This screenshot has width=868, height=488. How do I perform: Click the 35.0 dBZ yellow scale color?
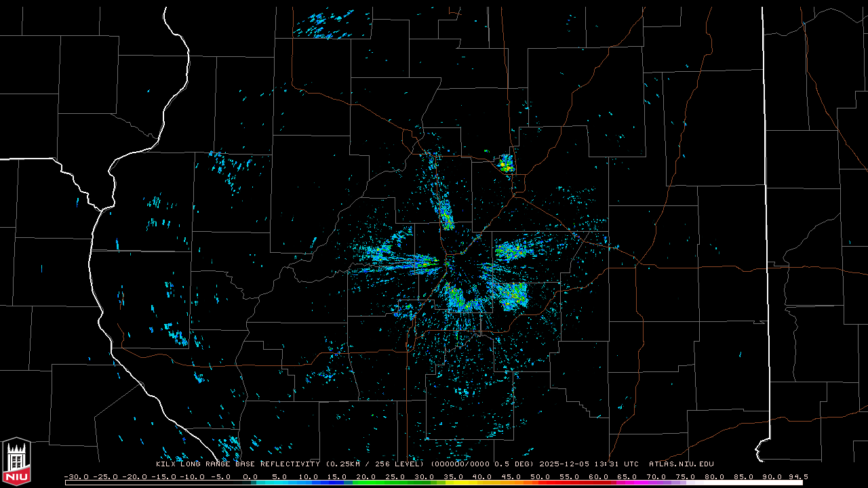(x=453, y=483)
